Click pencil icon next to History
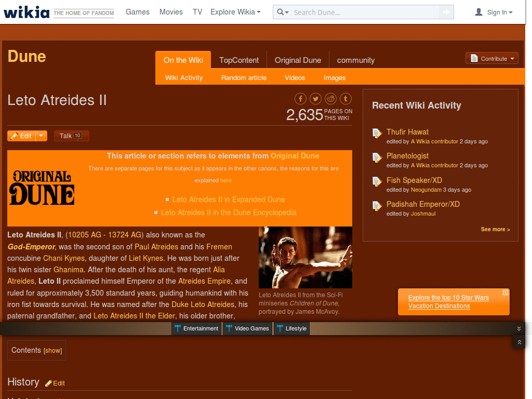Image resolution: width=532 pixels, height=399 pixels. (48, 383)
